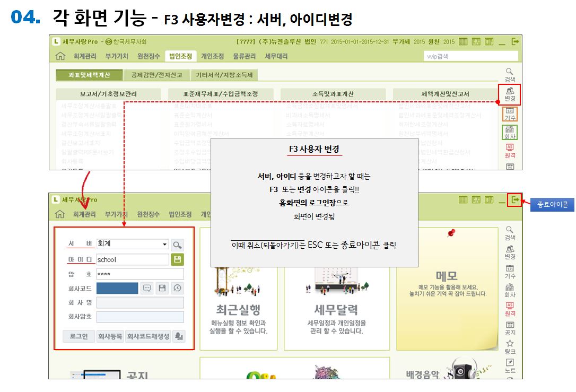Click the 암호 password field
The width and height of the screenshot is (576, 392).
click(140, 274)
